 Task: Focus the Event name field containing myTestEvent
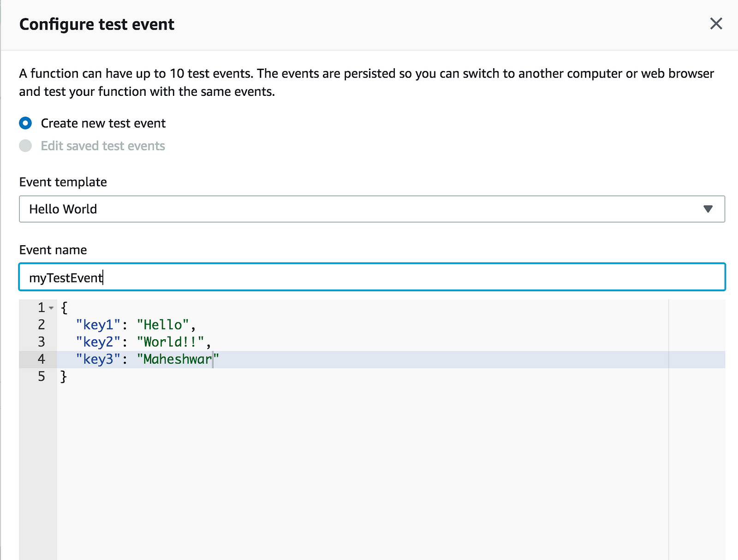tap(371, 277)
